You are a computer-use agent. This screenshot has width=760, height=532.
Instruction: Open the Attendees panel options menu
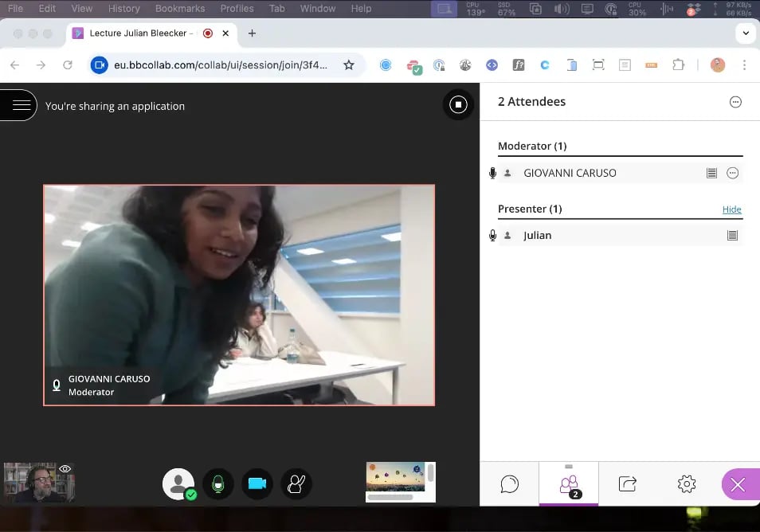point(737,101)
